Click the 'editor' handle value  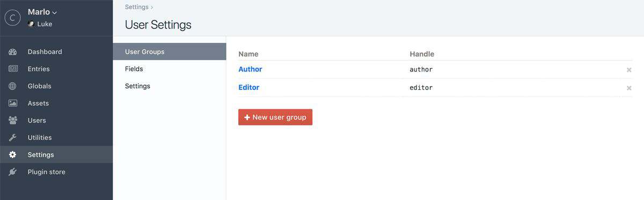(421, 87)
